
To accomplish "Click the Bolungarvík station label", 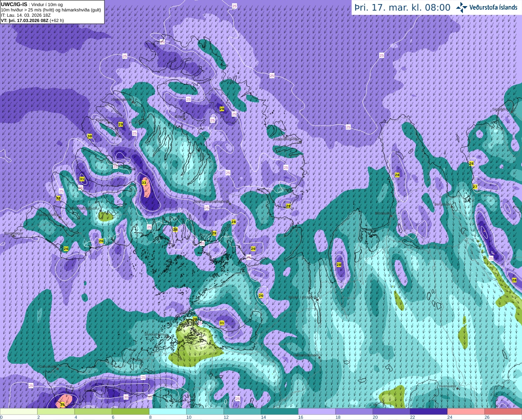I will tap(122, 99).
